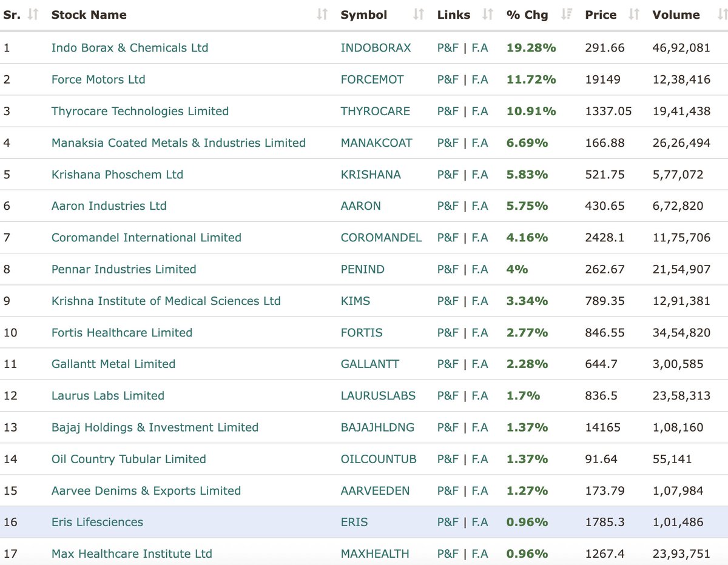Sort by Price arrows icon

coord(633,15)
